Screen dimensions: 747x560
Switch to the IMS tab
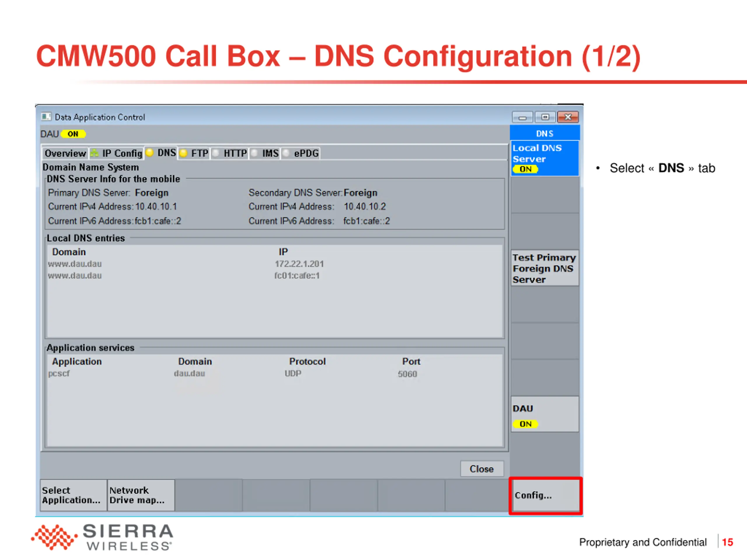coord(265,153)
